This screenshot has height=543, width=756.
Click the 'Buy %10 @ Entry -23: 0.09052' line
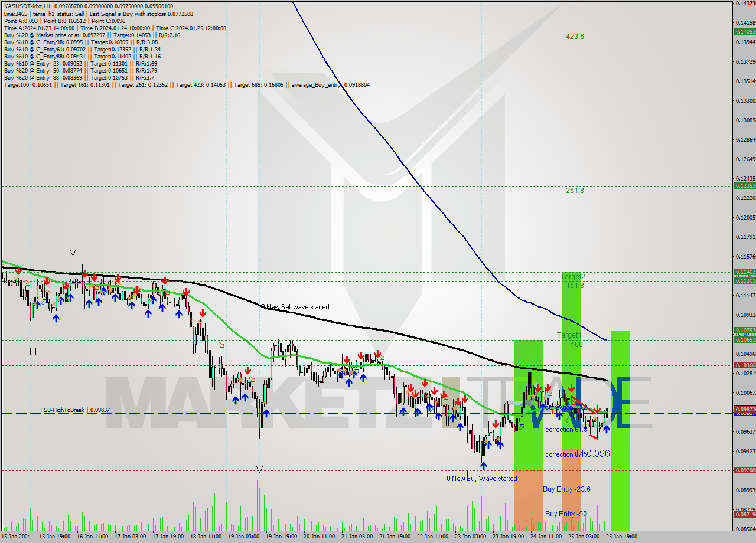[x=80, y=63]
